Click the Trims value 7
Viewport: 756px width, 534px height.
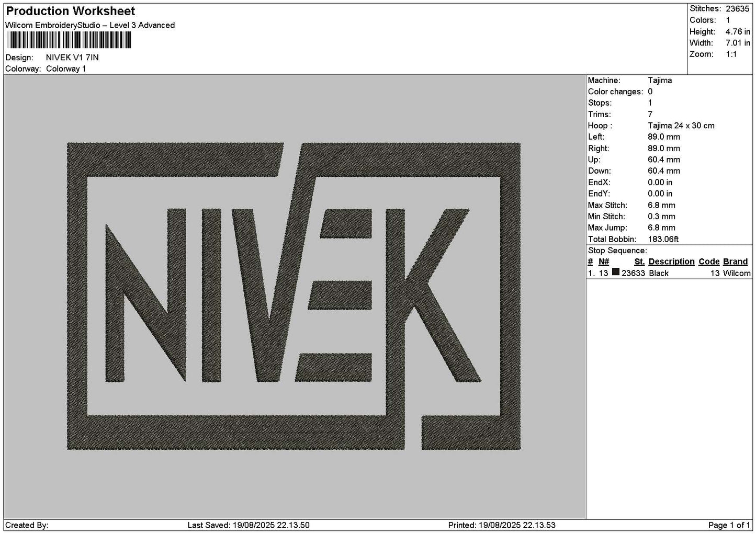(650, 115)
